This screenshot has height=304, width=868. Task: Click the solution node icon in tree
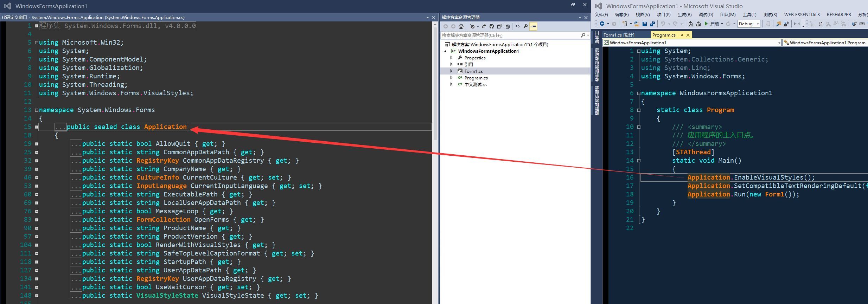coord(447,44)
